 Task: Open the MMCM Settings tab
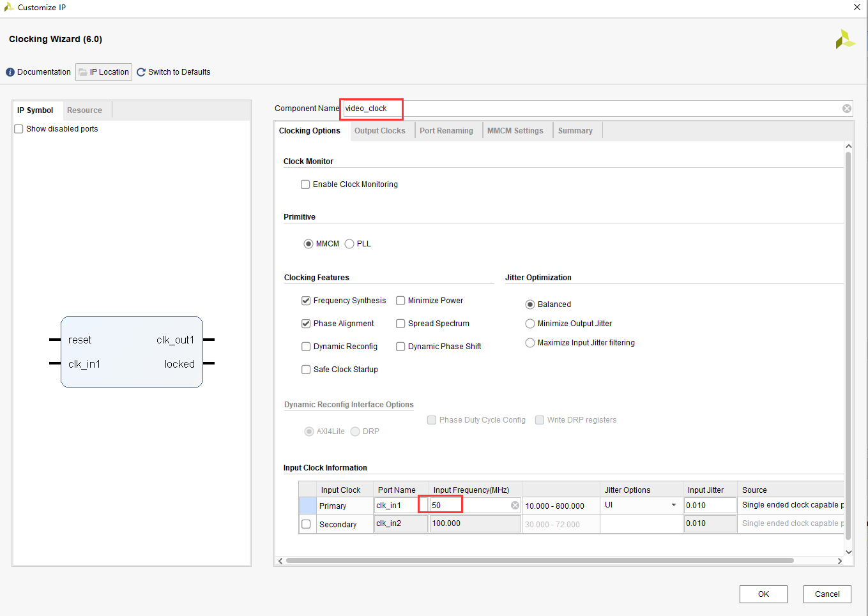tap(515, 131)
